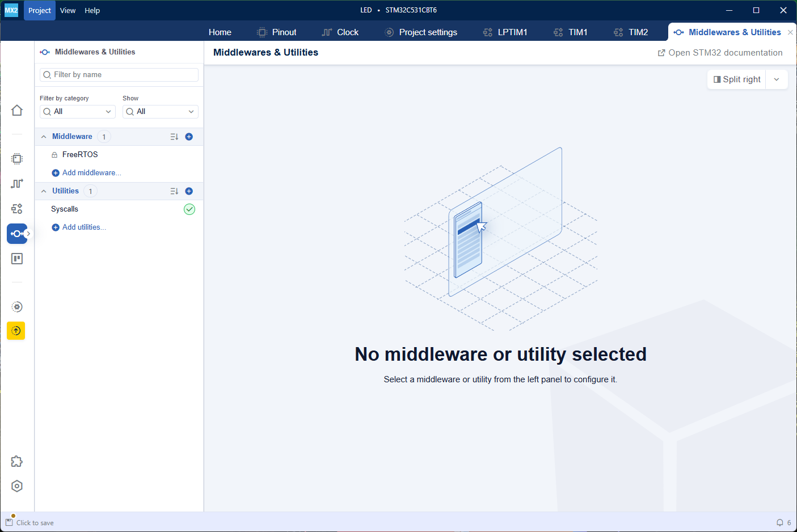Sort the Utilities list
797x532 pixels.
click(x=174, y=191)
